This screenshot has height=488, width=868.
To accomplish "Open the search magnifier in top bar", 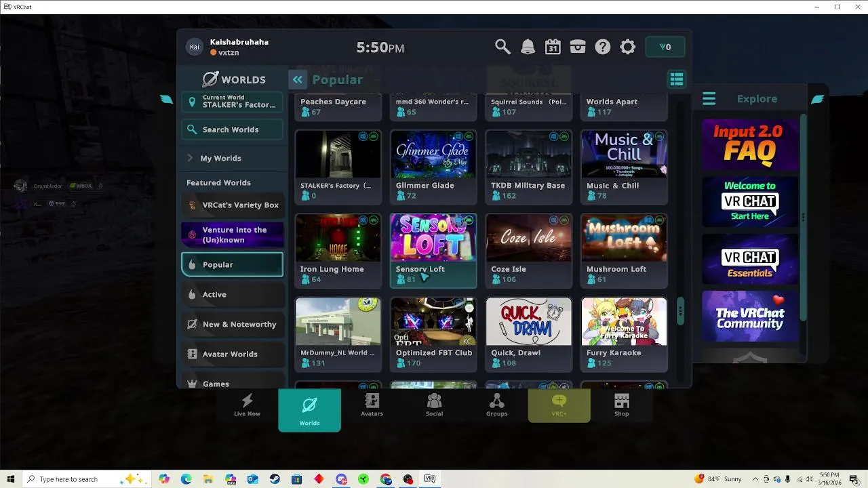I will pos(502,47).
